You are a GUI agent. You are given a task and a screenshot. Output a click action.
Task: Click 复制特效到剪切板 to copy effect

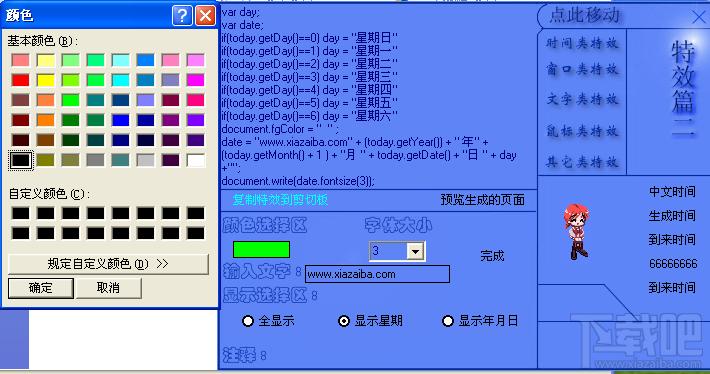point(280,200)
